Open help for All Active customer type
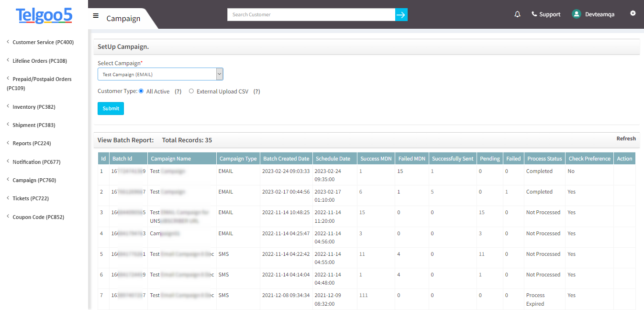Viewport: 644px width, 310px height. 178,91
